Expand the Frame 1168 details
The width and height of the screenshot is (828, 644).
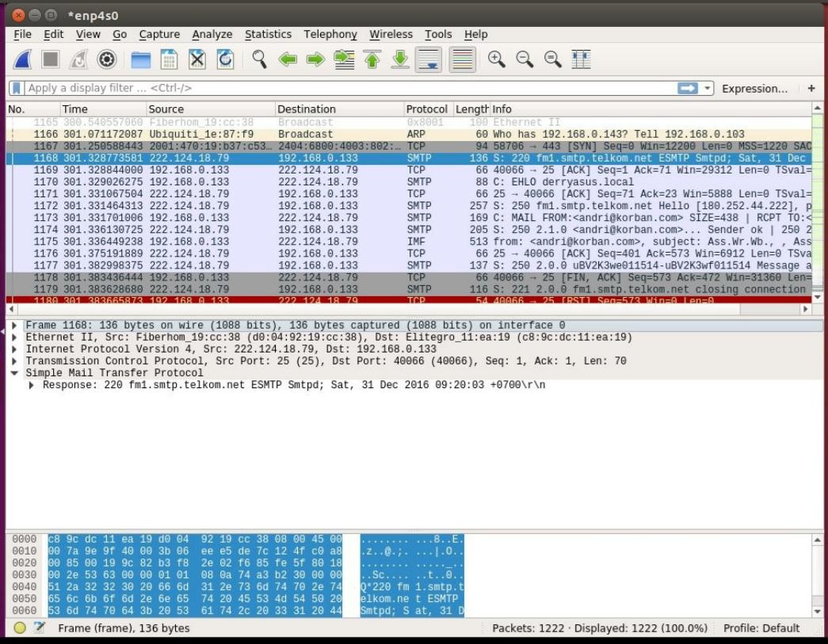(14, 325)
